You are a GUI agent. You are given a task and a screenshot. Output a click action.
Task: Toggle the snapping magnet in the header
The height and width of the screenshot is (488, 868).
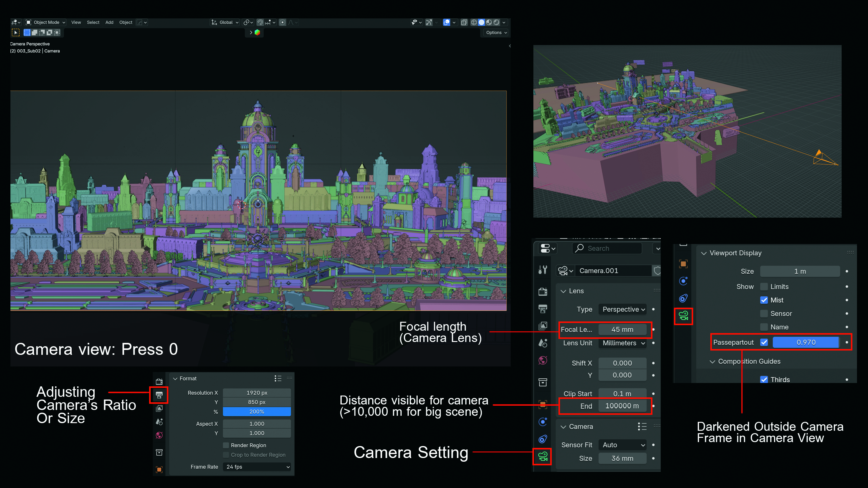click(260, 22)
